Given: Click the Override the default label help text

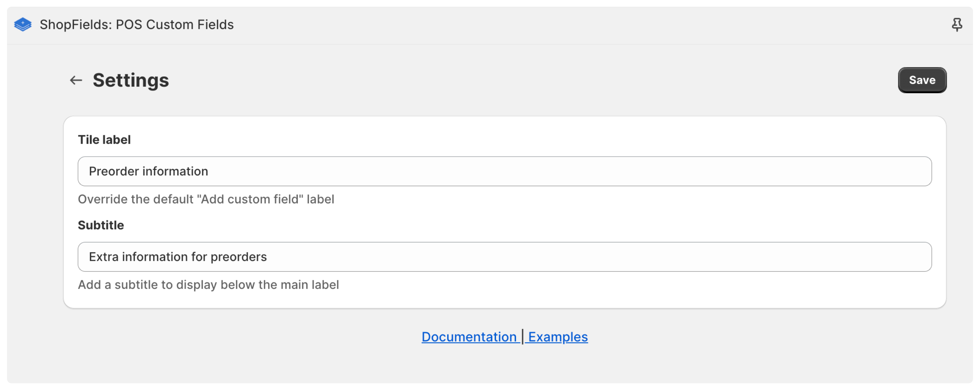Looking at the screenshot, I should click(206, 199).
